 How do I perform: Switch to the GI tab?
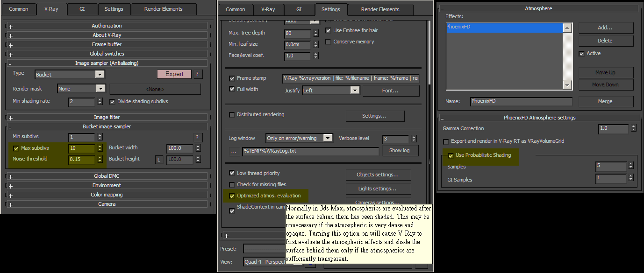pyautogui.click(x=82, y=9)
